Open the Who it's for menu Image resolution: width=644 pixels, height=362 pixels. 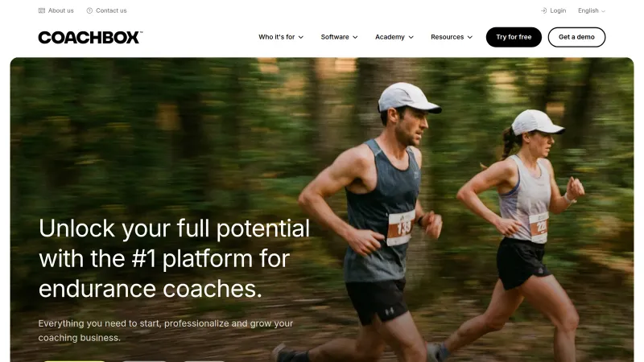tap(281, 37)
